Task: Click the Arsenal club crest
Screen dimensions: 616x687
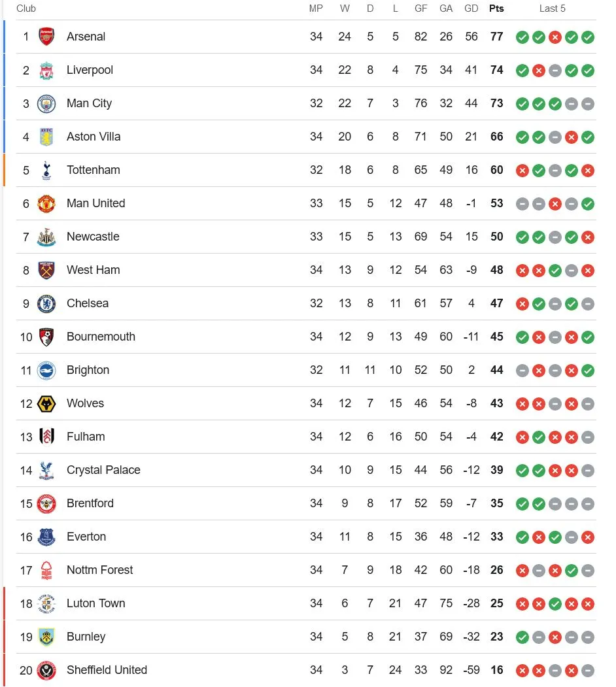Action: [46, 37]
